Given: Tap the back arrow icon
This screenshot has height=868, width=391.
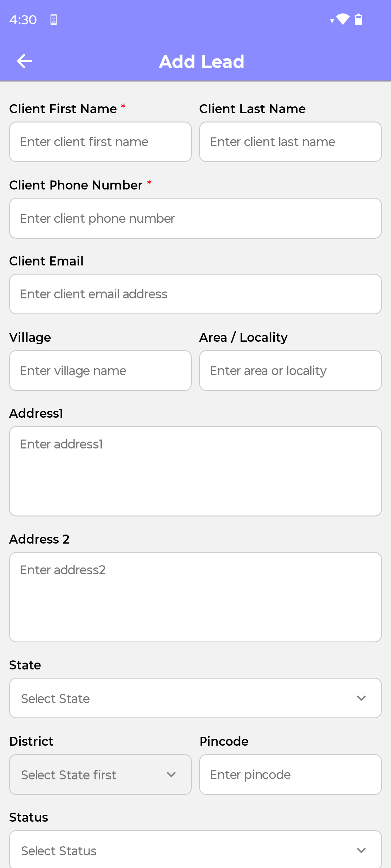Looking at the screenshot, I should click(x=25, y=61).
